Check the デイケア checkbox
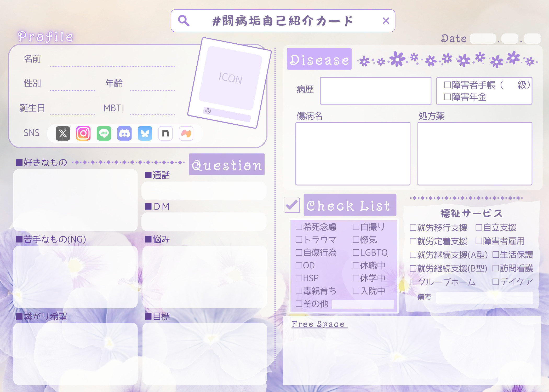The image size is (549, 392). [x=496, y=282]
